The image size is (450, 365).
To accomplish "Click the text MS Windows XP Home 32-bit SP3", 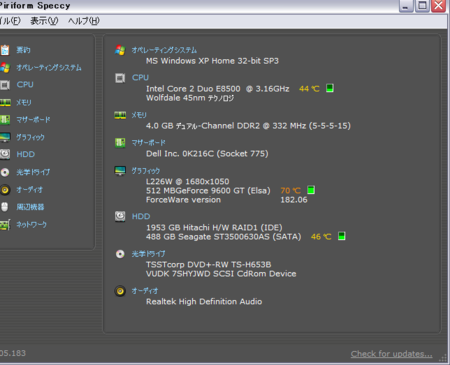I will point(212,61).
